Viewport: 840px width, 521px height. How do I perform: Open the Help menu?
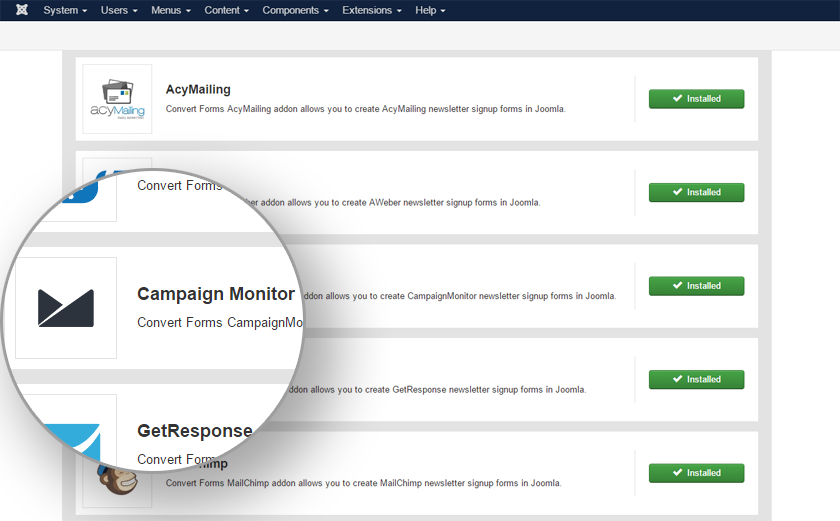point(430,10)
